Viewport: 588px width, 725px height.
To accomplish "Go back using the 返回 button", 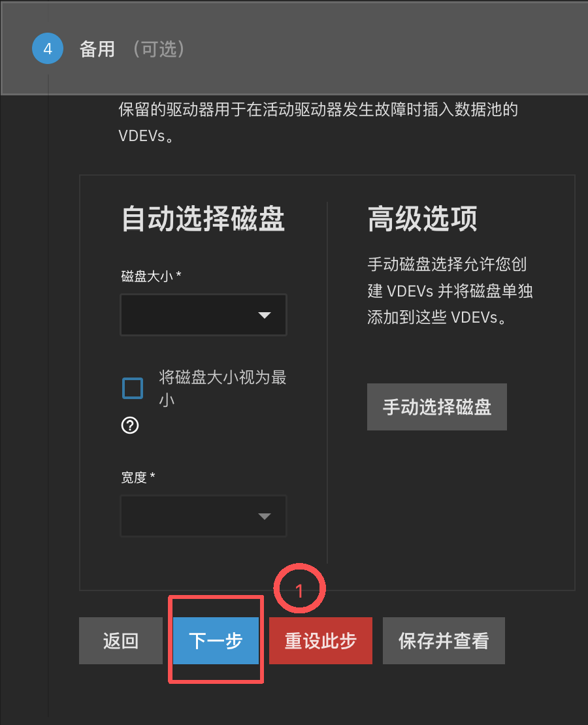I will pos(121,641).
